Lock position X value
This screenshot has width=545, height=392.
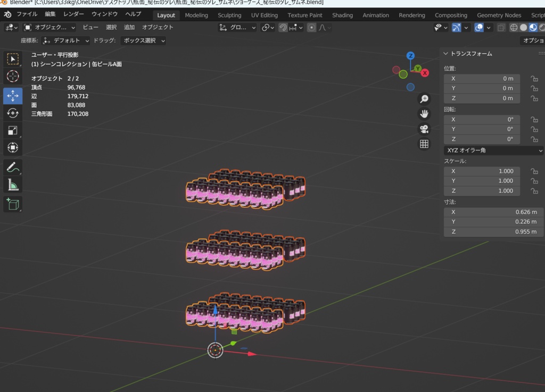tap(534, 79)
